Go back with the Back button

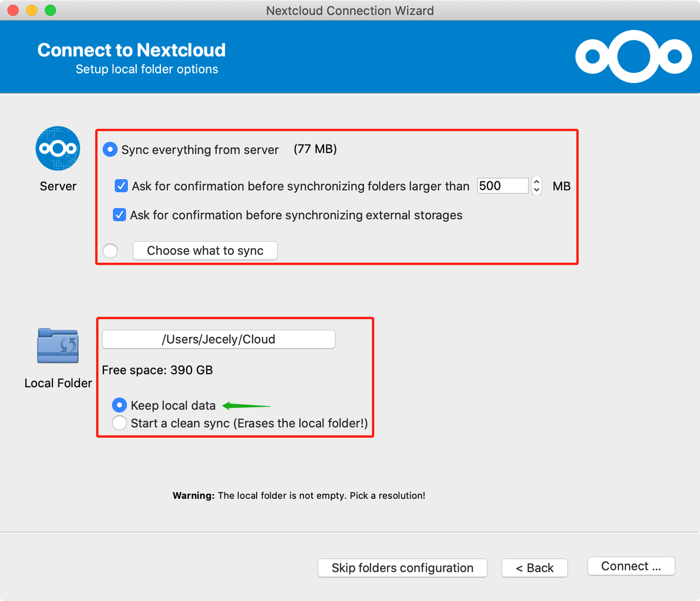[x=534, y=568]
